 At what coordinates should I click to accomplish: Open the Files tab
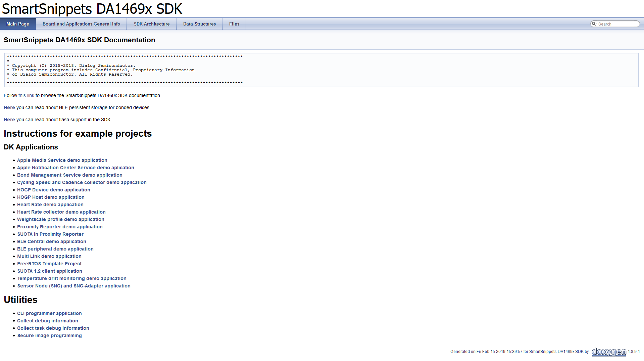234,24
